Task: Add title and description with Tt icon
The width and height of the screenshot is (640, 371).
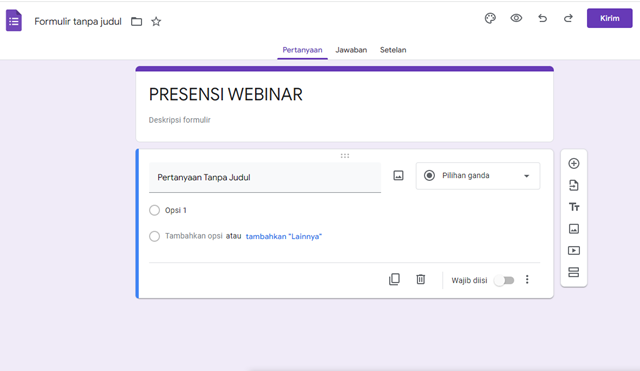Action: 574,207
